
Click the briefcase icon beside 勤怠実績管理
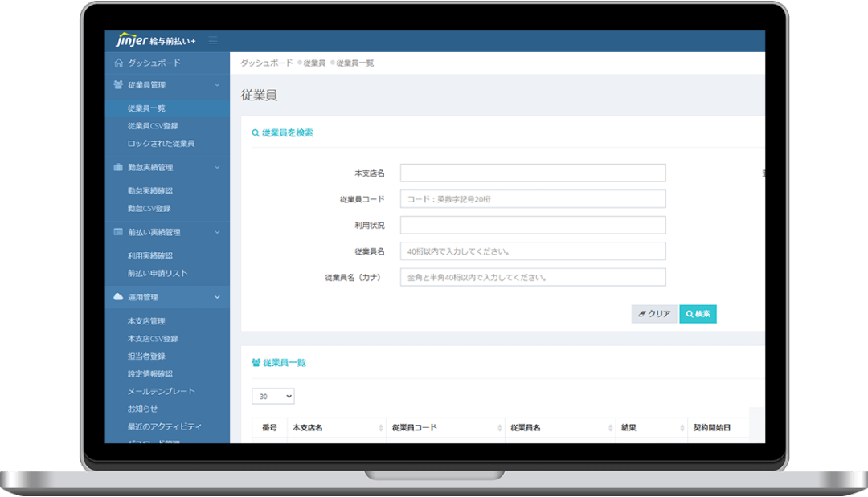[x=119, y=168]
